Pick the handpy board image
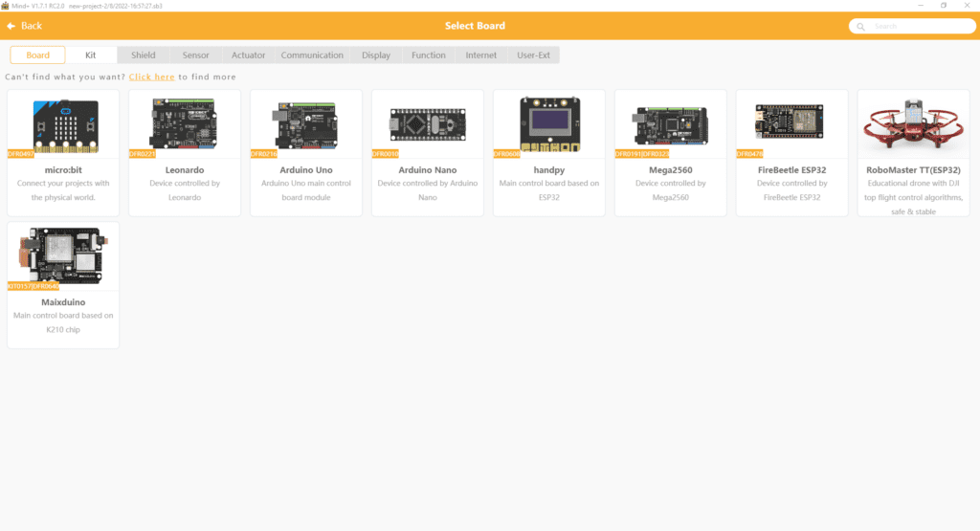Screen dimensions: 980x531 coord(549,123)
